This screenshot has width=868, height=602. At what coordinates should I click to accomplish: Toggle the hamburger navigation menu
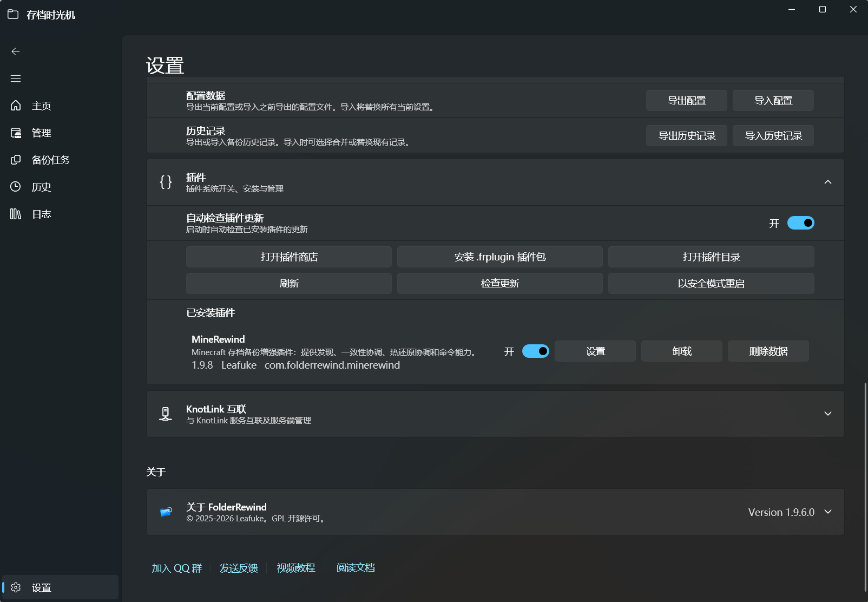coord(16,78)
